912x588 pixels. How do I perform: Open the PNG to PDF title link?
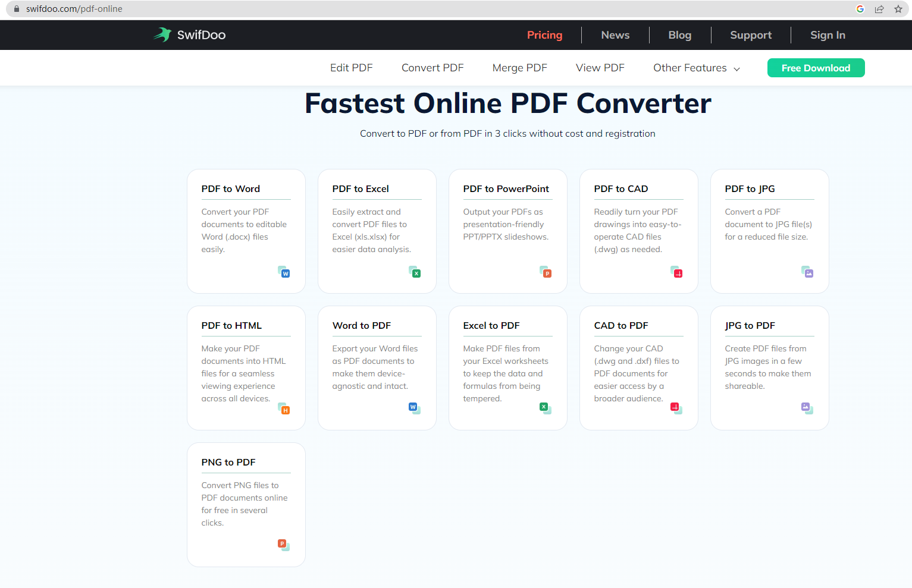[228, 462]
